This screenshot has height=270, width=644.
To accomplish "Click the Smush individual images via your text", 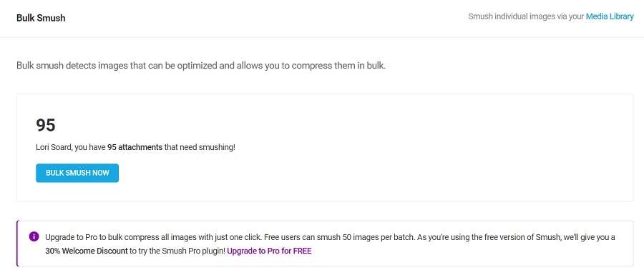I will point(526,17).
